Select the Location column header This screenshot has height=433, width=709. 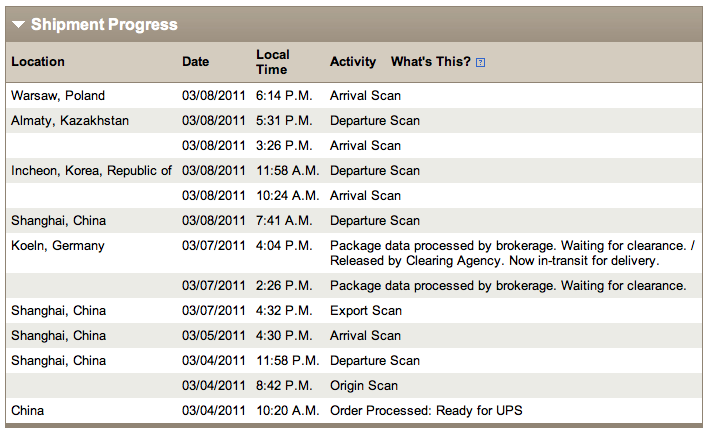(38, 61)
